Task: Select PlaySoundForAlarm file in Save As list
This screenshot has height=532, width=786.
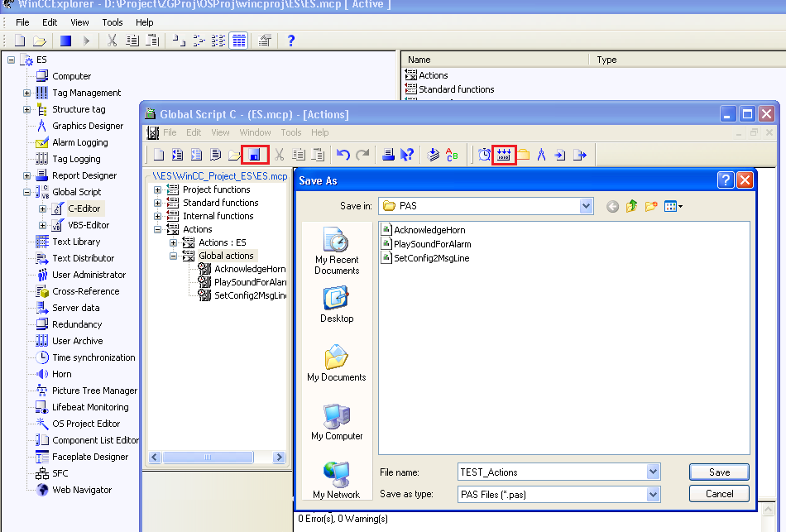Action: 427,244
